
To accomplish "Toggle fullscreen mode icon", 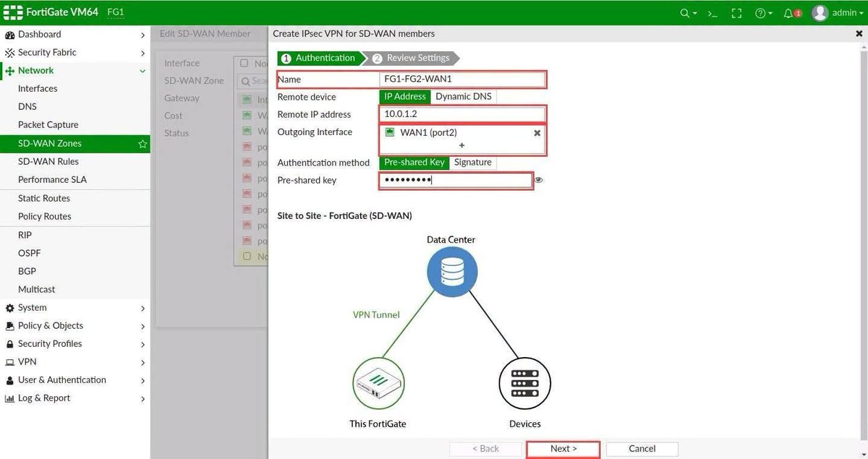I will [x=736, y=13].
